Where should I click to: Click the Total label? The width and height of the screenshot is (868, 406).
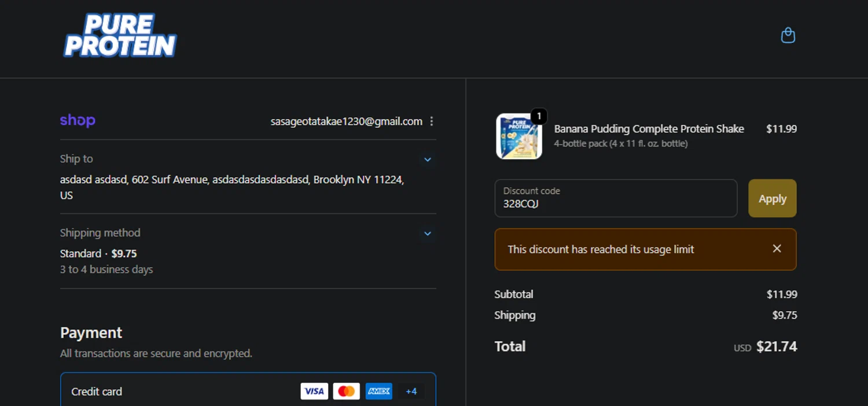510,346
